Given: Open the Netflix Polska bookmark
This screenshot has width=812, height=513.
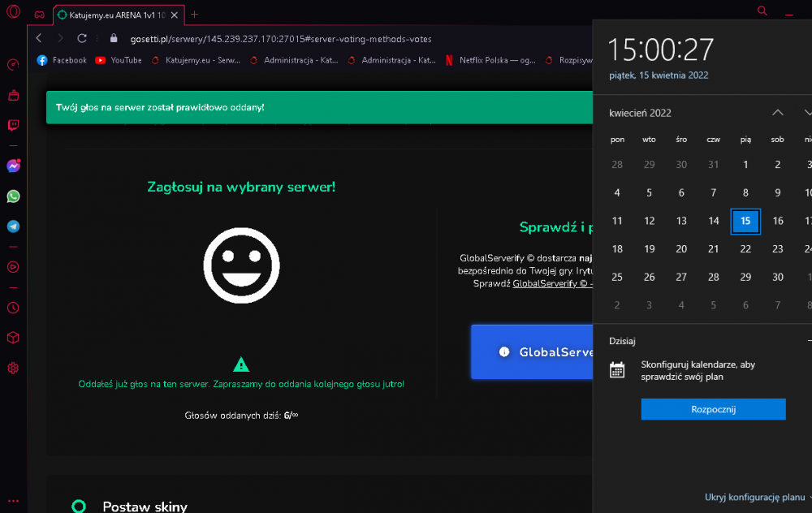Looking at the screenshot, I should 491,60.
